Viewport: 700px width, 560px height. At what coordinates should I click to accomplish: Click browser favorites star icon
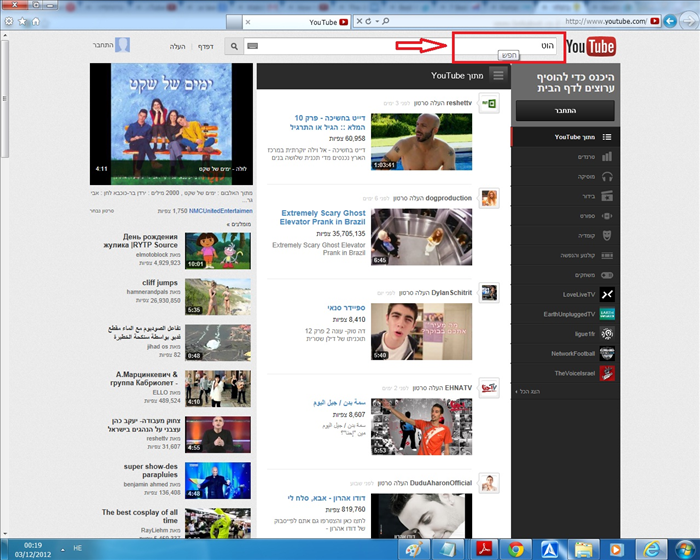(22, 21)
